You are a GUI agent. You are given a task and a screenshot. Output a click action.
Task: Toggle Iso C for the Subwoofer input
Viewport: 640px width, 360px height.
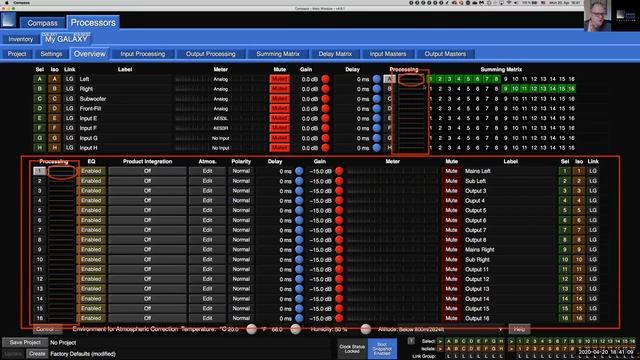click(54, 99)
